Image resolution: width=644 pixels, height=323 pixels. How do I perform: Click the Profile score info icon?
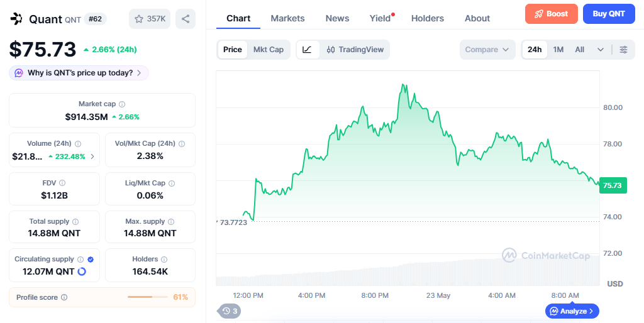64,297
